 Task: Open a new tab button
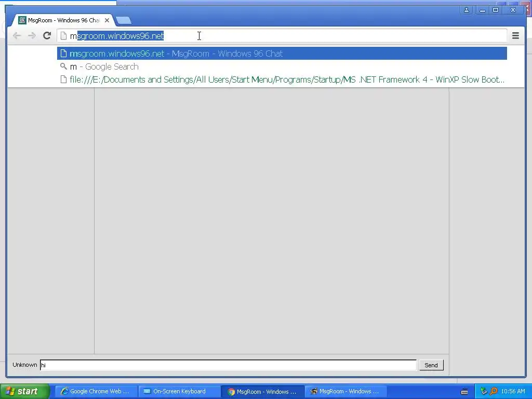[x=124, y=20]
